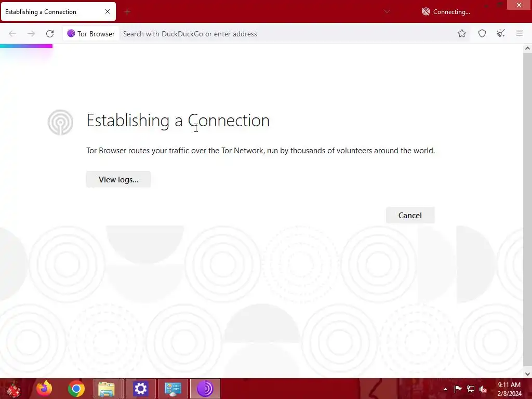The height and width of the screenshot is (399, 532).
Task: Click the forward navigation arrow
Action: click(31, 34)
